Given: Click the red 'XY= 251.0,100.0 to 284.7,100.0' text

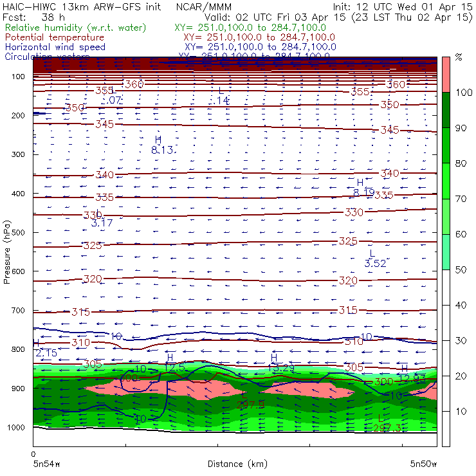Looking at the screenshot, I should [x=259, y=37].
